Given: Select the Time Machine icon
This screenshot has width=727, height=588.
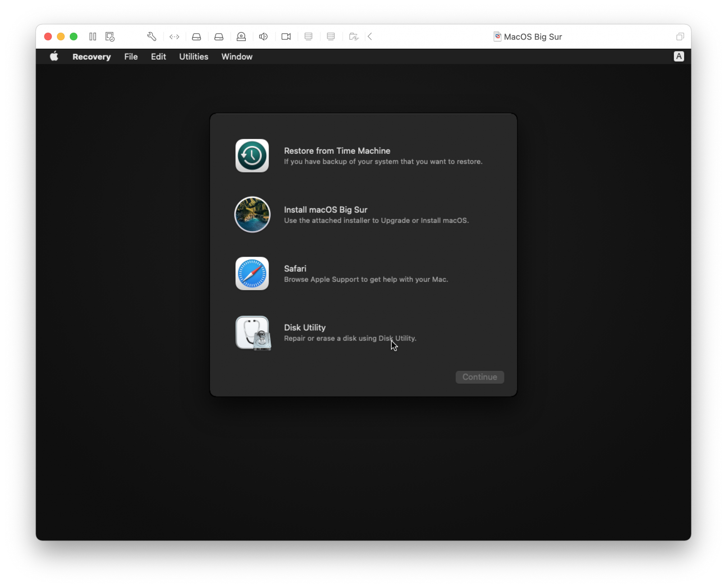Looking at the screenshot, I should pyautogui.click(x=252, y=156).
